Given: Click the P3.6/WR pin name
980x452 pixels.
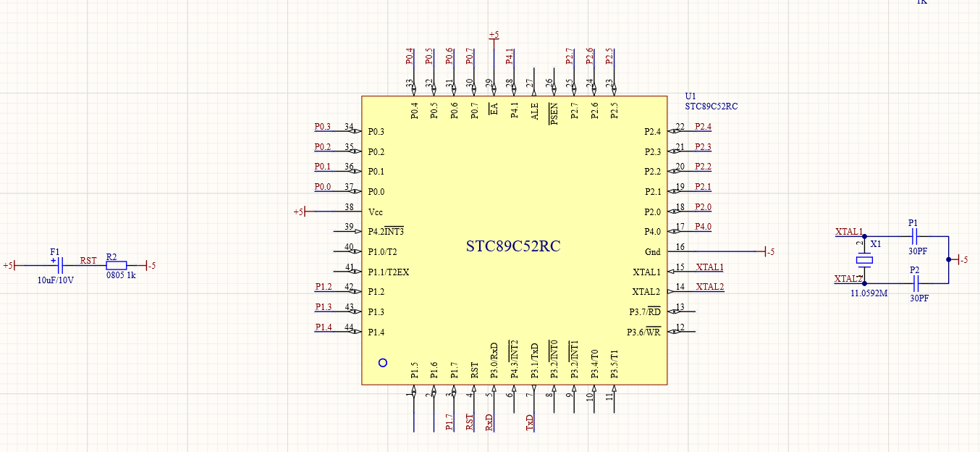Looking at the screenshot, I should 643,332.
